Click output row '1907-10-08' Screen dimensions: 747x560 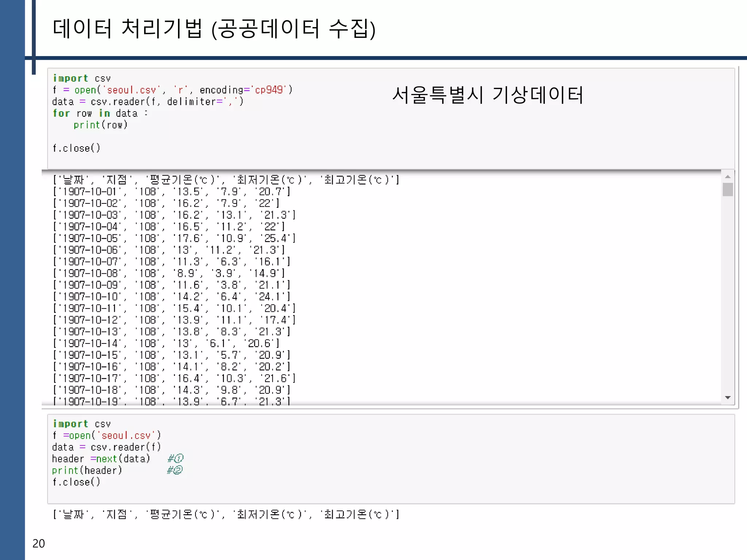(x=169, y=273)
